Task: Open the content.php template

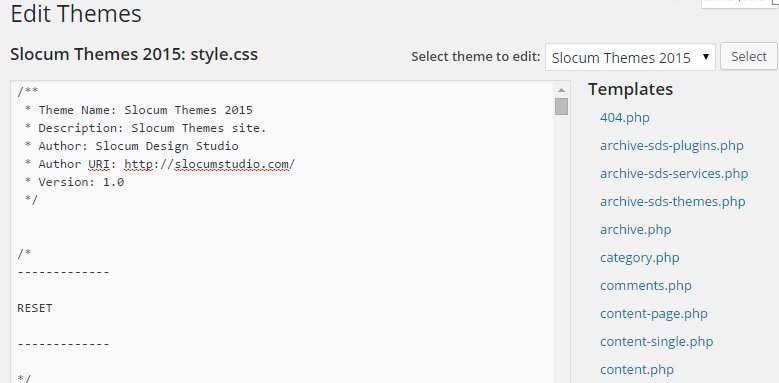Action: [x=636, y=369]
